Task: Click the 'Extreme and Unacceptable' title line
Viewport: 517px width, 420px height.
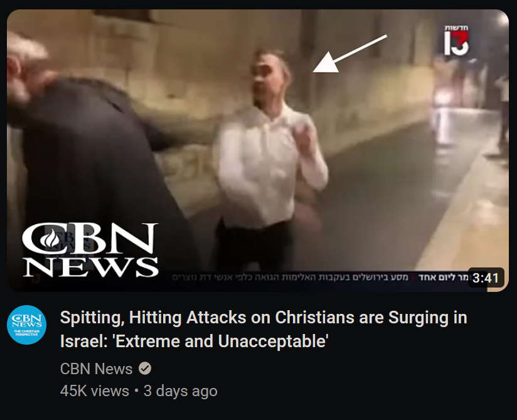Action: tap(195, 341)
